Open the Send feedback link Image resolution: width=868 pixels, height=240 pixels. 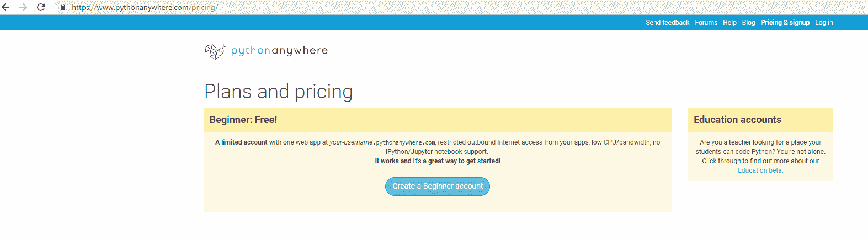(667, 23)
